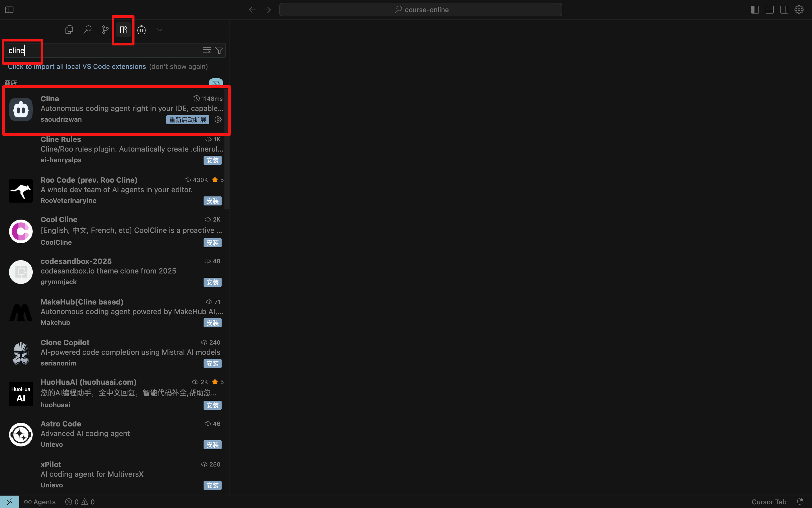Open notifications bell in status bar
Viewport: 812px width, 508px height.
point(800,502)
